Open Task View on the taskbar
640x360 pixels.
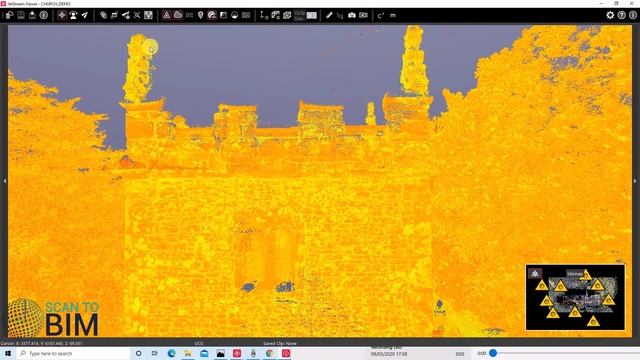click(x=155, y=353)
